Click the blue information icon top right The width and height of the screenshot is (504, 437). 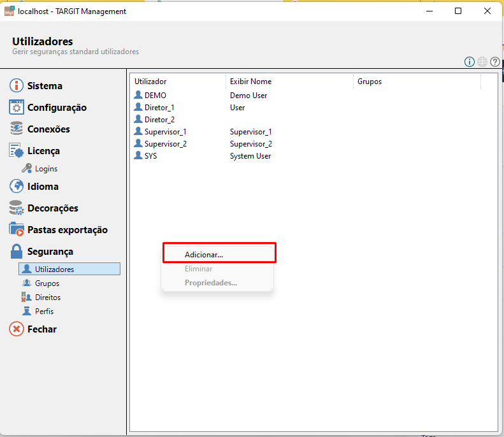pyautogui.click(x=470, y=62)
